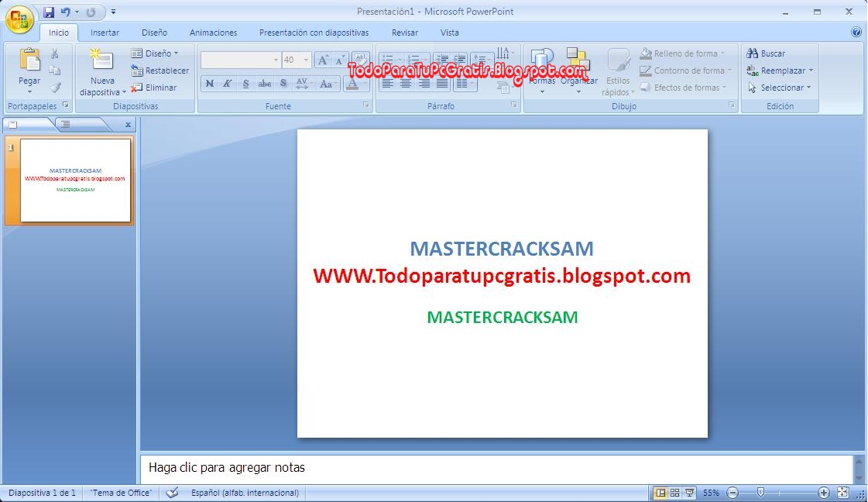Start Slide Show view
Screen dimensions: 868x502
[690, 493]
